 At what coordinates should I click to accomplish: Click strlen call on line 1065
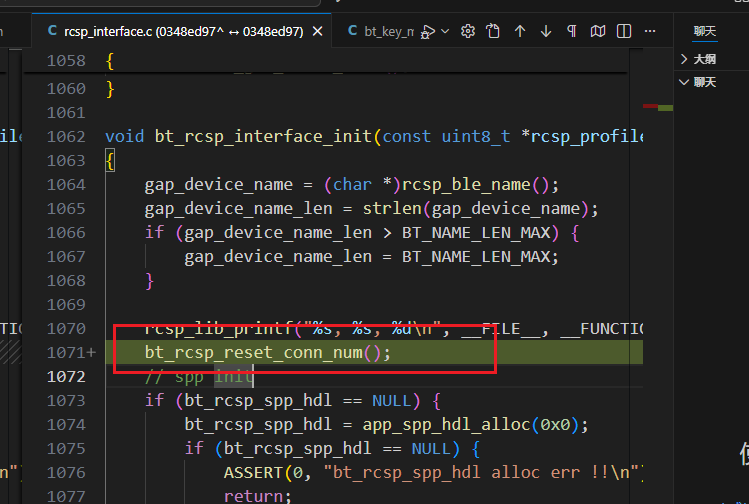click(x=392, y=209)
